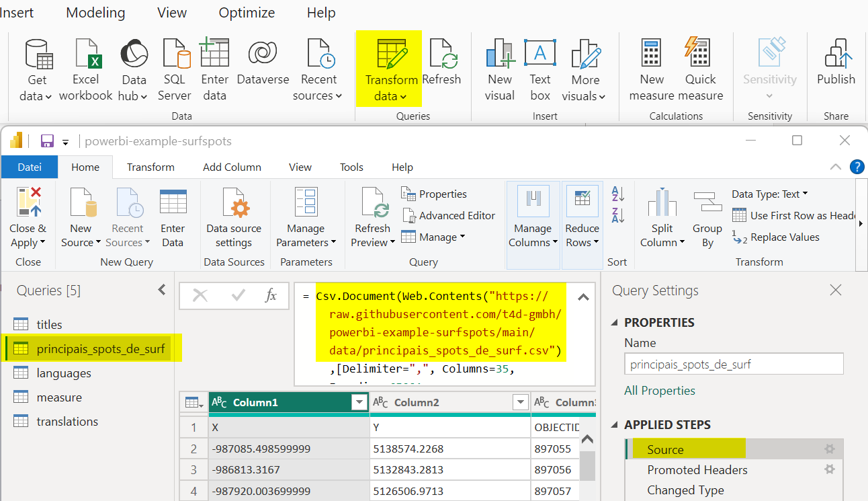The width and height of the screenshot is (868, 501).
Task: Click the query Name field
Action: [x=734, y=364]
